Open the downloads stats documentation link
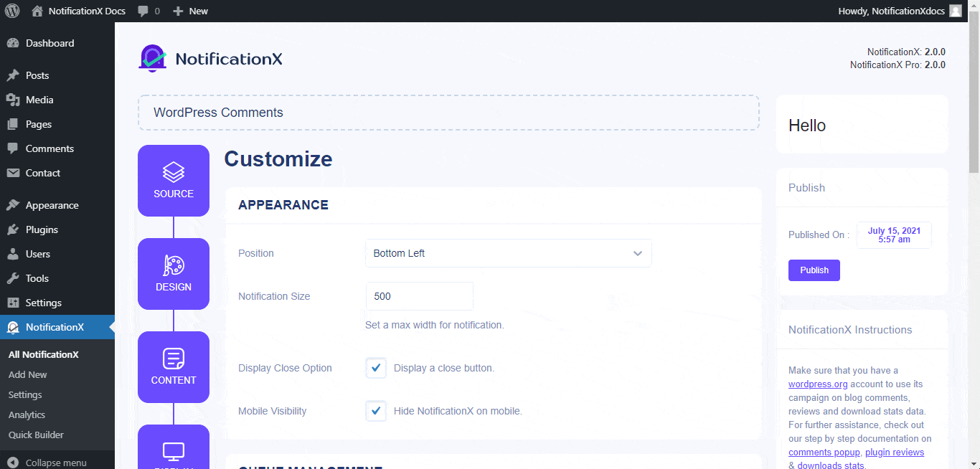Screen dimensions: 980x469 pos(831,465)
